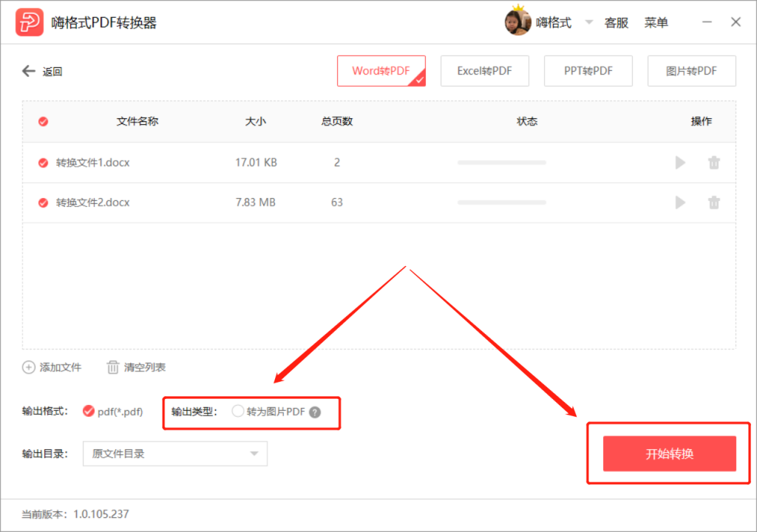Click the 7.83 MB size cell
This screenshot has width=757, height=532.
pos(255,202)
